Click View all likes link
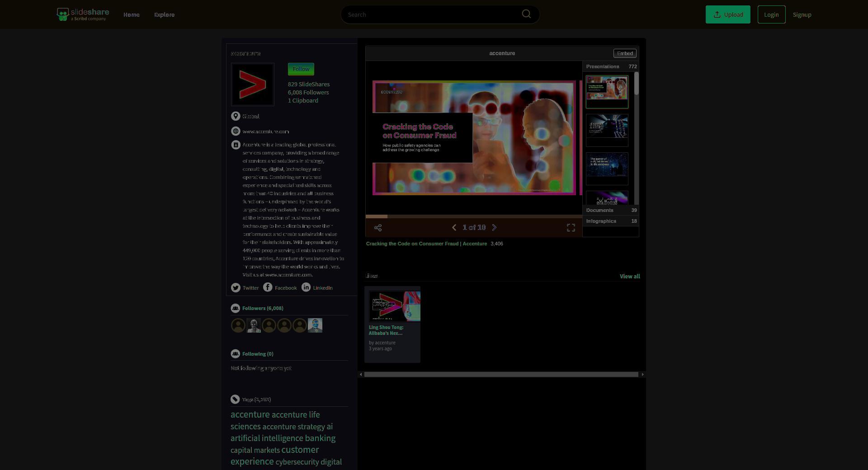Screen dimensions: 868x470 click(x=630, y=276)
